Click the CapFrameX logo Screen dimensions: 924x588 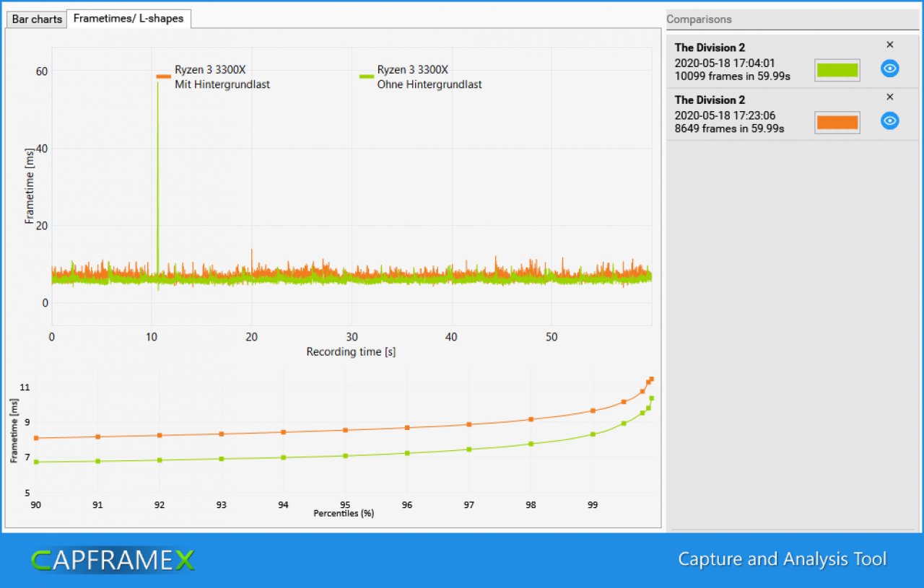(x=113, y=560)
